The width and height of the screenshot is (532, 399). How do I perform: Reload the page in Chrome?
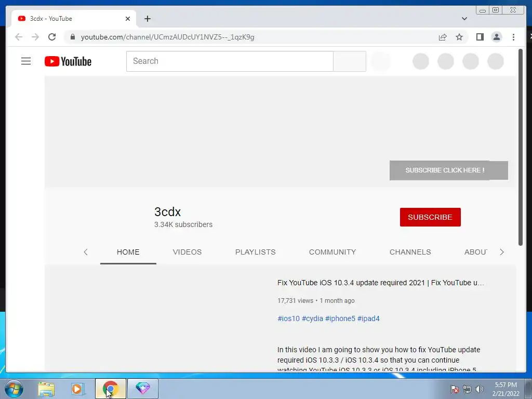tap(52, 37)
